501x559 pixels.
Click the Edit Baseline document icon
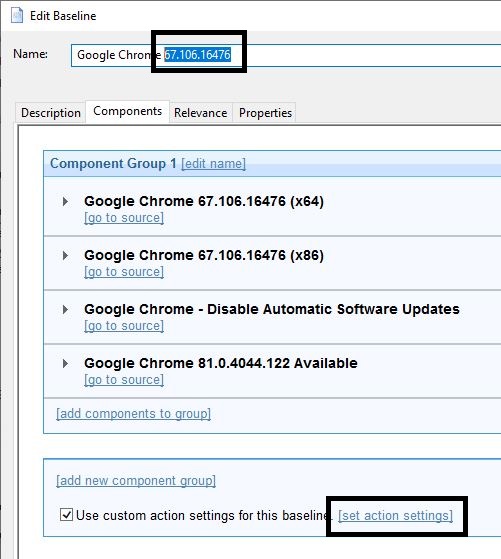pos(17,16)
